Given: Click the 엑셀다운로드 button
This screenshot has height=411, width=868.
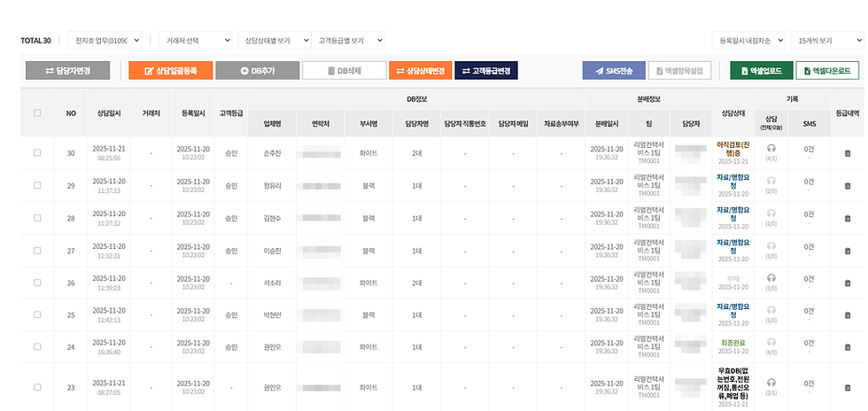Looking at the screenshot, I should click(x=827, y=70).
